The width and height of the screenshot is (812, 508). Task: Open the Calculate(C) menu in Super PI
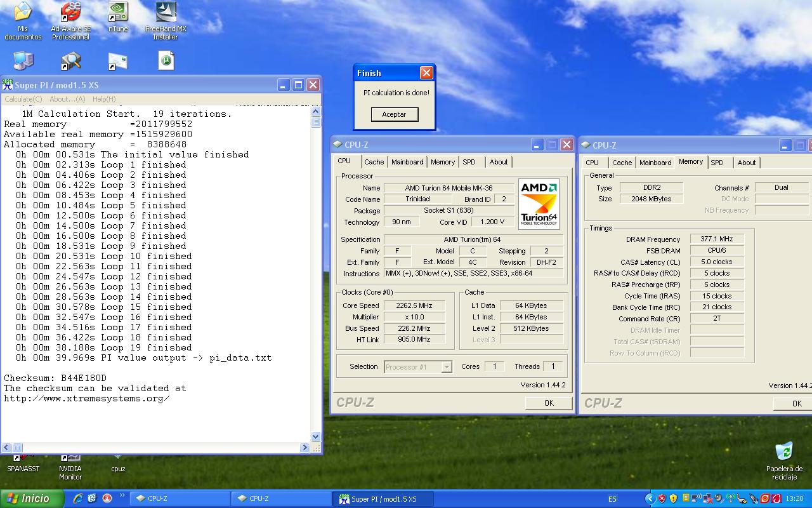point(23,99)
